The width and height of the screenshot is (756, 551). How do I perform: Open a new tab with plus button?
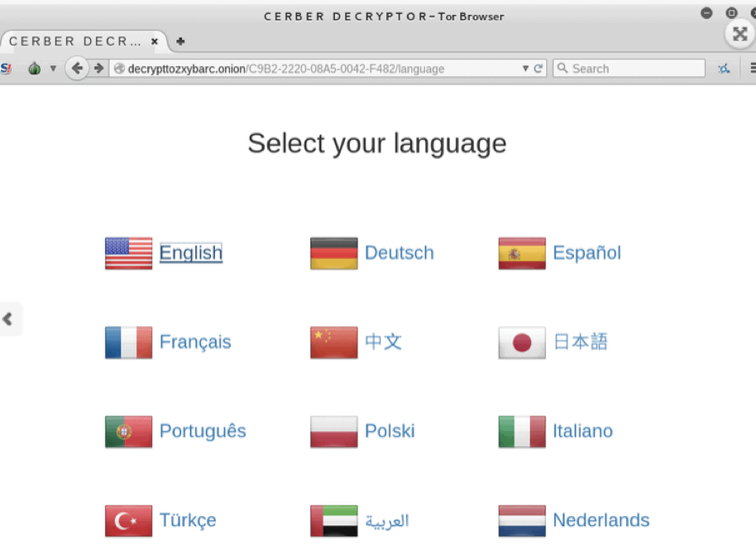point(180,41)
